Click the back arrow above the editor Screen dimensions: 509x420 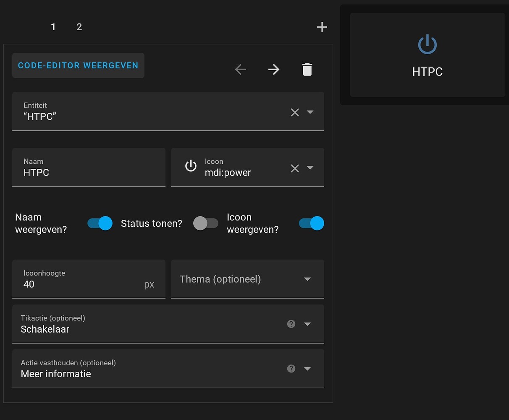click(x=240, y=69)
